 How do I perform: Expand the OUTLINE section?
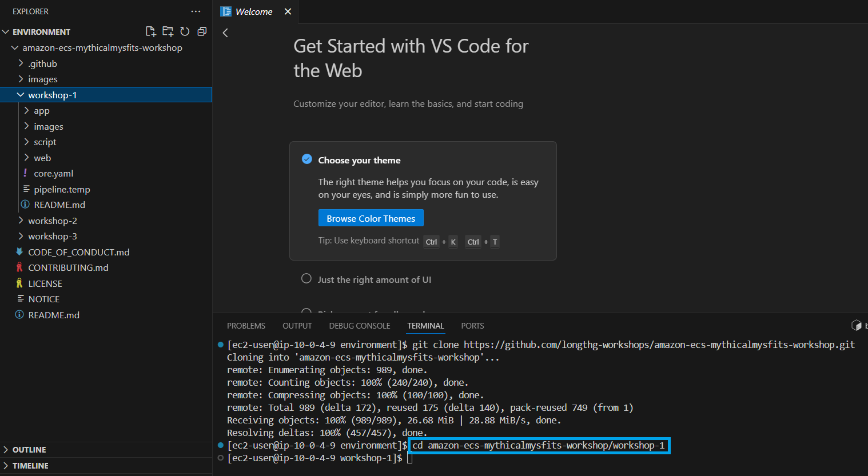tap(29, 450)
